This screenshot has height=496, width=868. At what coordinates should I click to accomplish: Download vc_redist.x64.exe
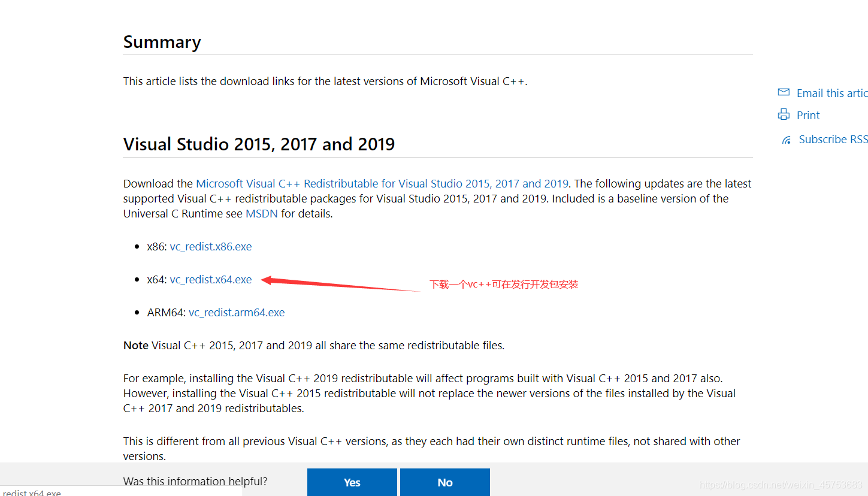(211, 279)
